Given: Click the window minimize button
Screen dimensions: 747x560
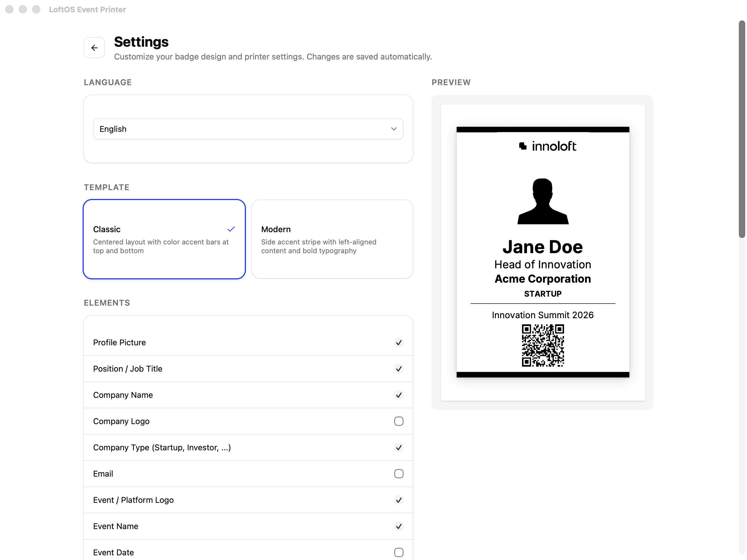Looking at the screenshot, I should pyautogui.click(x=23, y=9).
